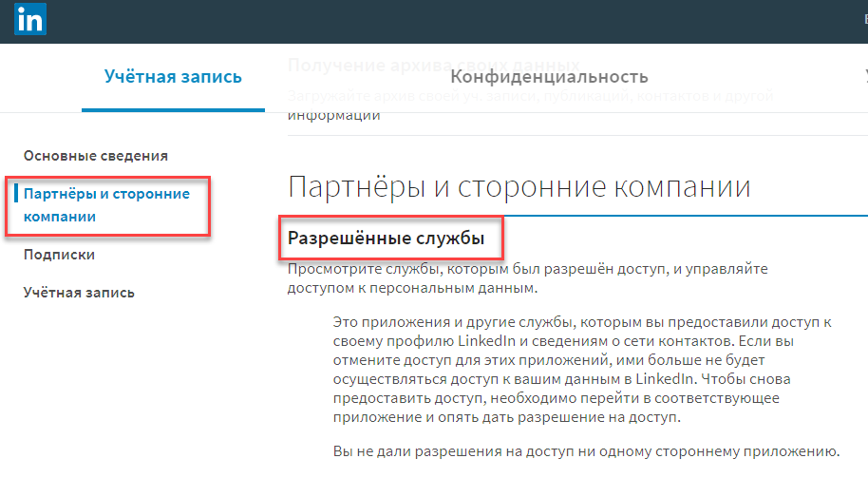Click the paragraph starting with 'Это приложения и другие службы'
This screenshot has height=497, width=868.
582,370
